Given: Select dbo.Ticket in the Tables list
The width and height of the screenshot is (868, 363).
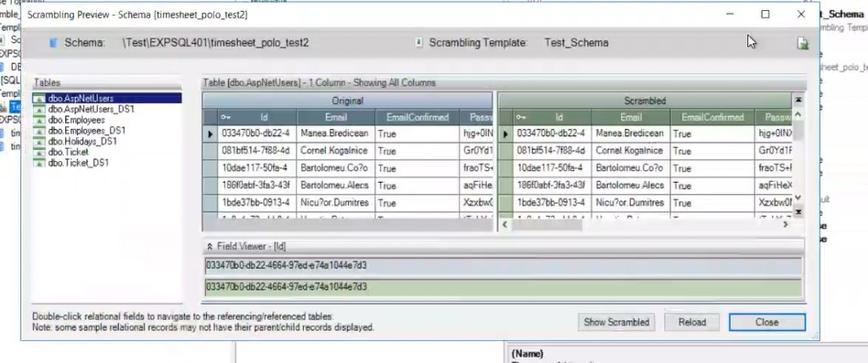Looking at the screenshot, I should coord(68,152).
